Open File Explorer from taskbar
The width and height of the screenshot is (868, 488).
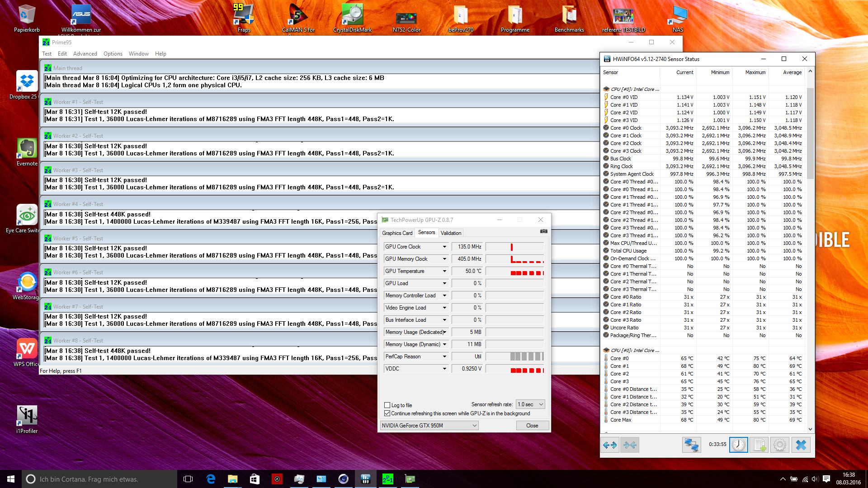(x=233, y=479)
